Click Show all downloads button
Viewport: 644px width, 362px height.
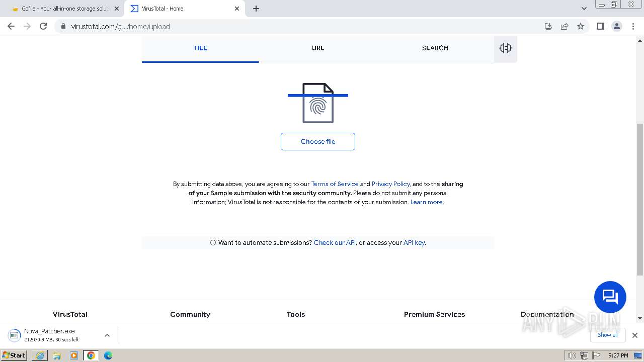[x=607, y=335]
